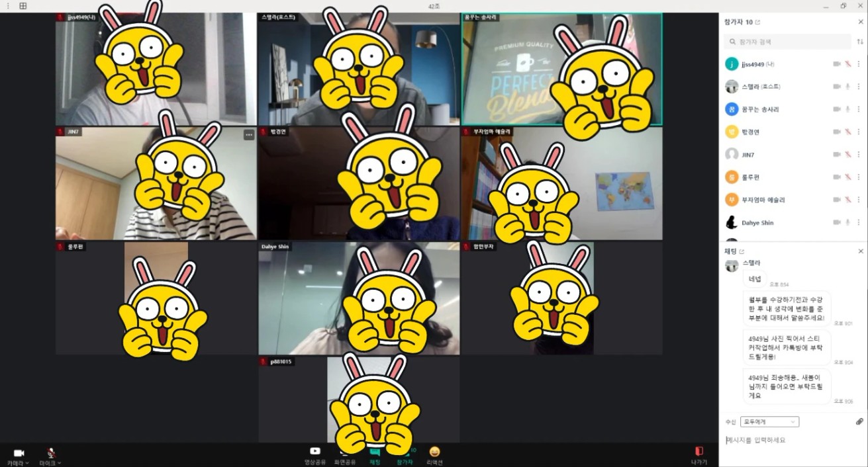This screenshot has height=467, width=868.
Task: Click the participant search (참가자 검색) field
Action: pos(787,42)
